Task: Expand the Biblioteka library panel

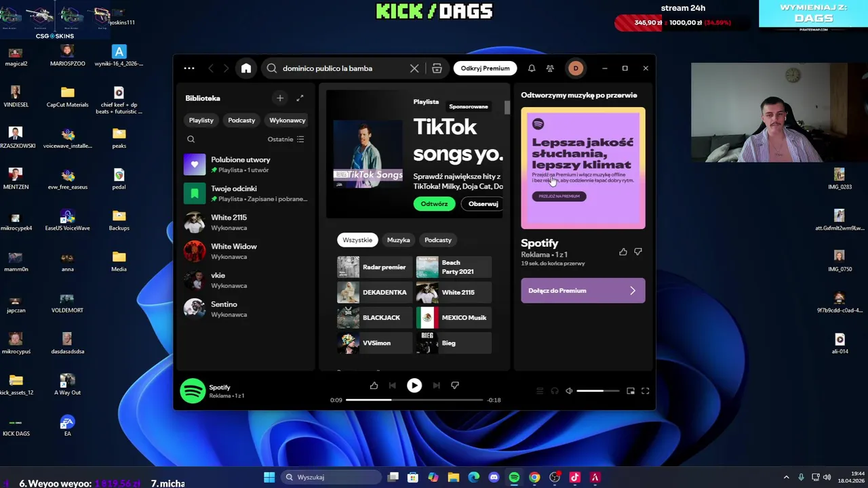Action: (300, 98)
